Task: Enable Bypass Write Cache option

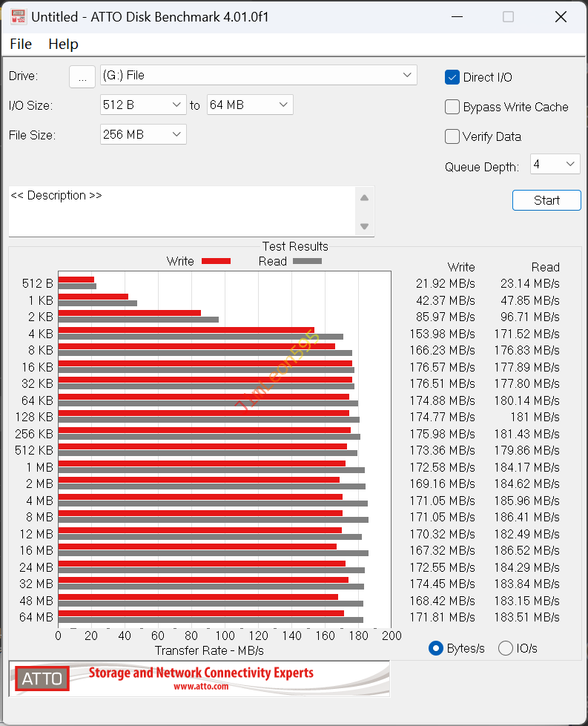Action: click(452, 107)
